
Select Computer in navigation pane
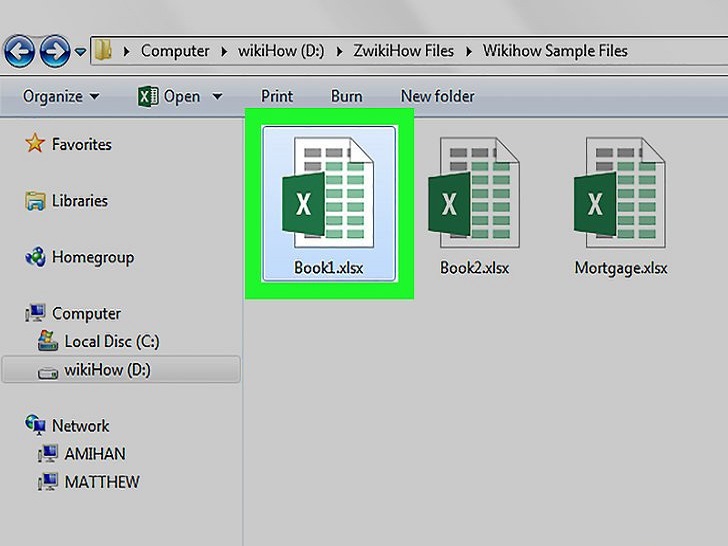pyautogui.click(x=86, y=314)
